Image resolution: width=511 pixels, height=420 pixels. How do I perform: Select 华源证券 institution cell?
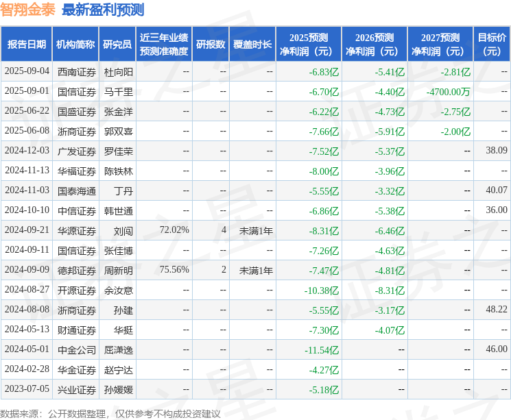(x=77, y=231)
